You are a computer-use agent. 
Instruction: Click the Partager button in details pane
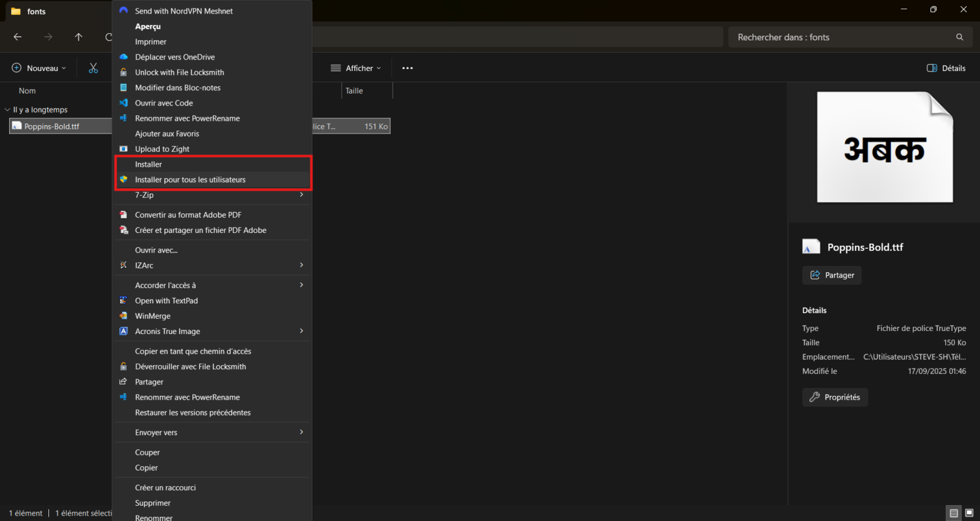point(832,275)
